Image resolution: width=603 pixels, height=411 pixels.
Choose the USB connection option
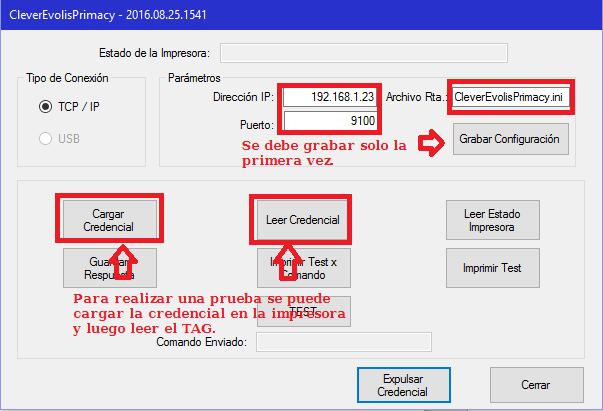click(x=46, y=138)
